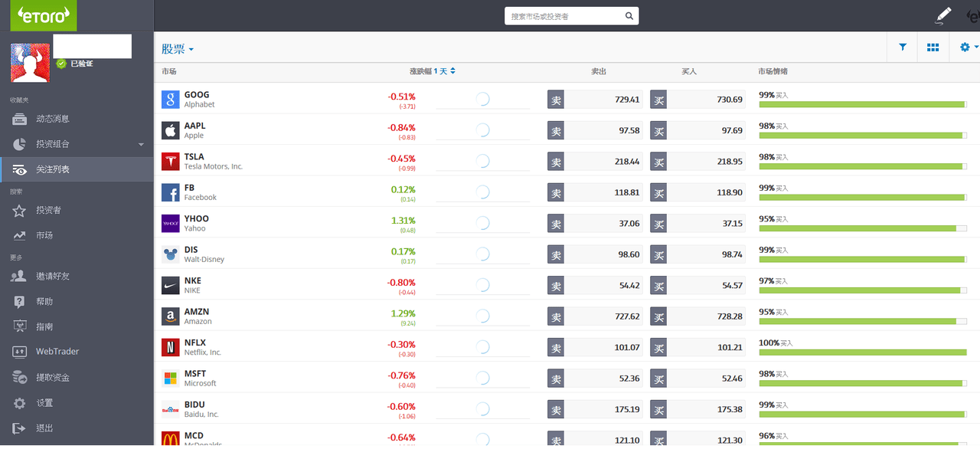Sell MSFT at 52.36
980x449 pixels.
pyautogui.click(x=595, y=379)
